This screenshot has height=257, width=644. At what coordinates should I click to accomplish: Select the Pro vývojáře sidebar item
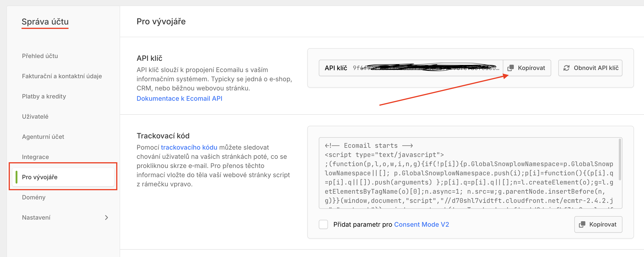pos(63,177)
